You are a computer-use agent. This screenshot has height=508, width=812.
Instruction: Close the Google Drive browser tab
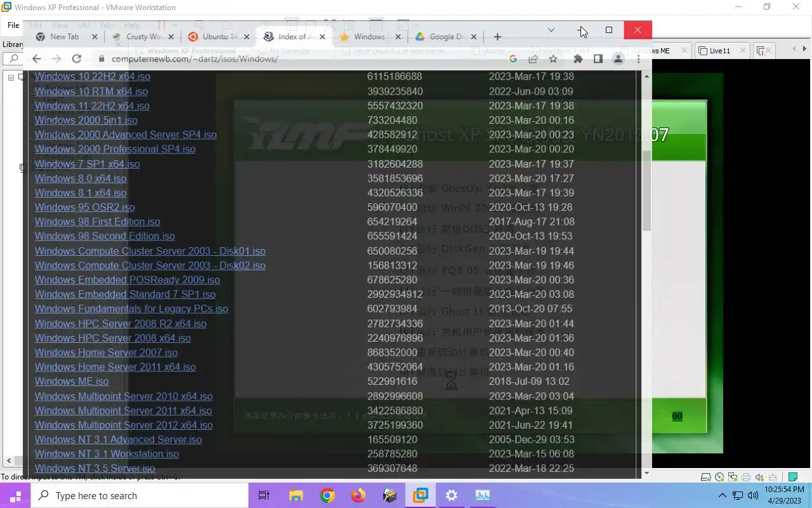[475, 37]
